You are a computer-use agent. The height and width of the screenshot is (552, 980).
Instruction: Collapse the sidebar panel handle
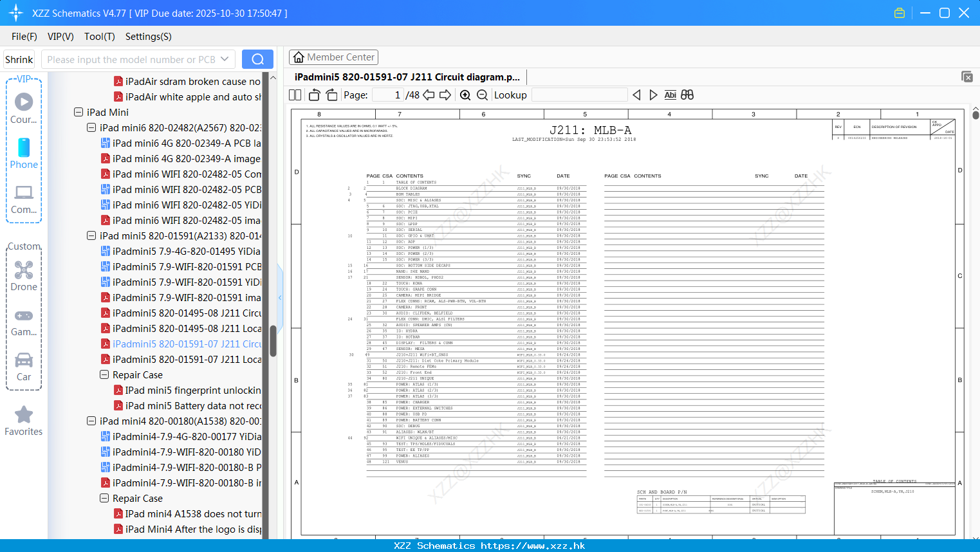tap(280, 297)
